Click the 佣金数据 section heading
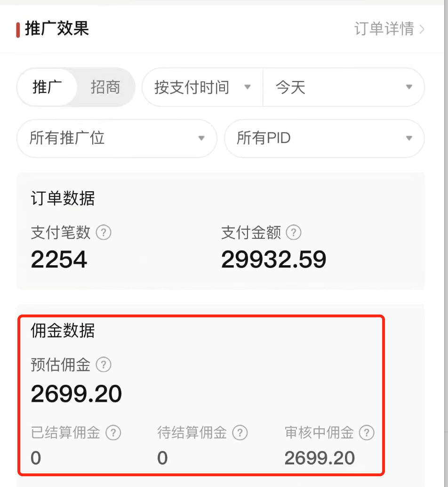The height and width of the screenshot is (487, 448). click(63, 331)
